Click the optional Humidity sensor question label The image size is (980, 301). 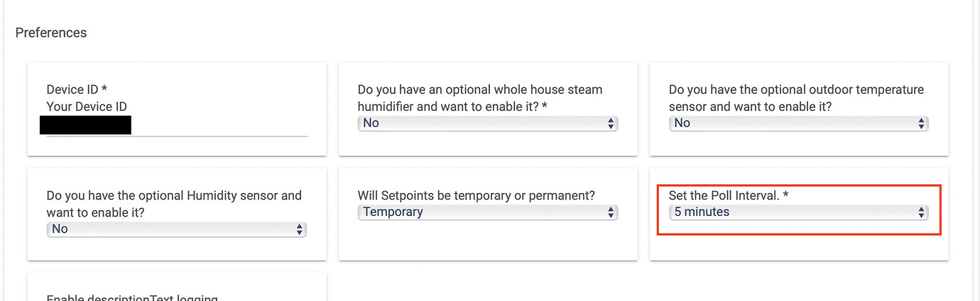pos(174,204)
